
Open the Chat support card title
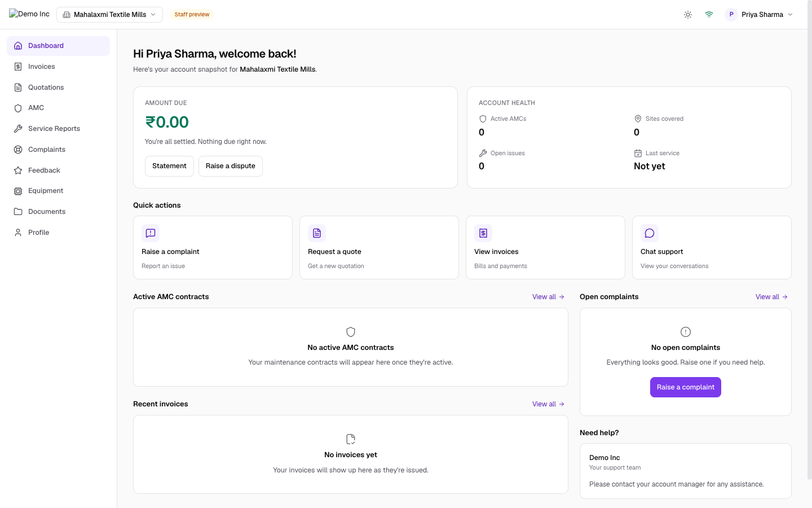661,252
